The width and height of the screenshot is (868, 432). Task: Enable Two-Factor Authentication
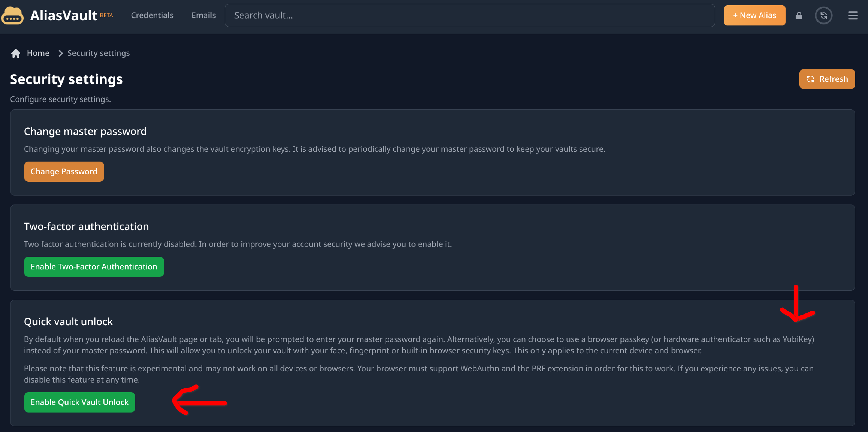pyautogui.click(x=94, y=267)
